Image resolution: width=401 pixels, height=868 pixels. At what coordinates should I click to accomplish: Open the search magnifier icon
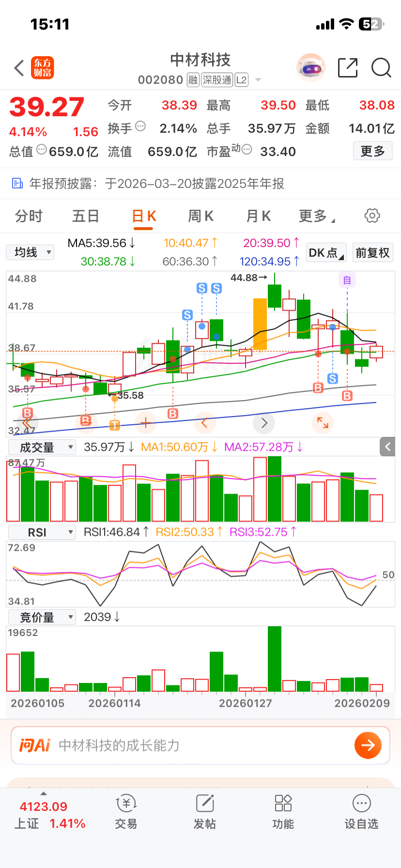coord(381,68)
